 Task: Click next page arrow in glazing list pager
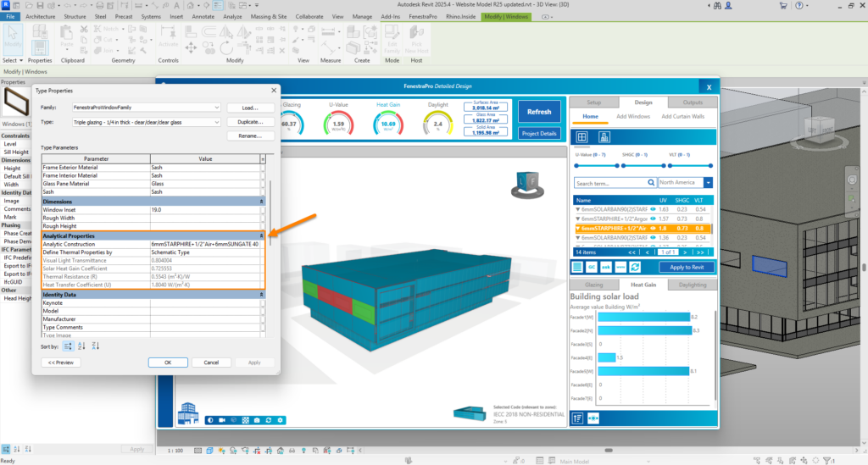[x=685, y=252]
